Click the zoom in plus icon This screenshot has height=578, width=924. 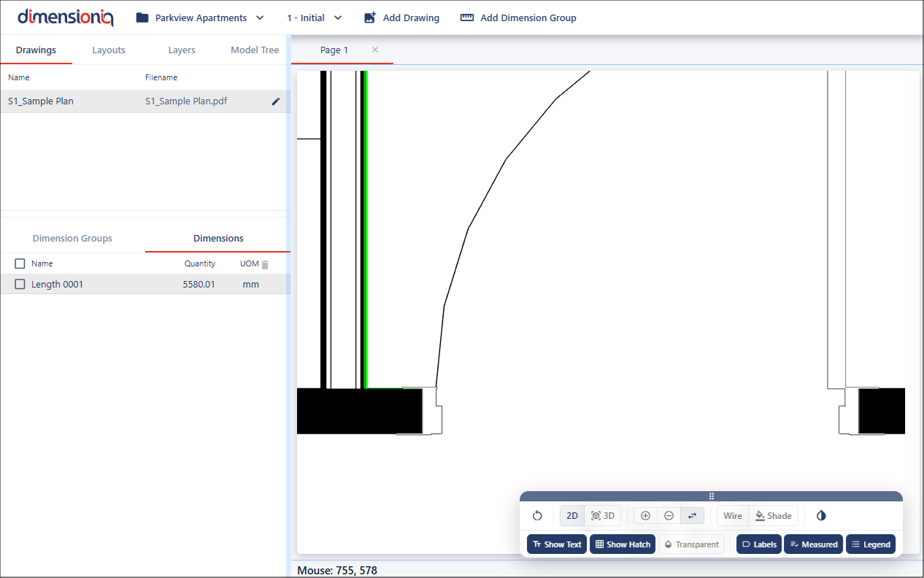pyautogui.click(x=645, y=516)
